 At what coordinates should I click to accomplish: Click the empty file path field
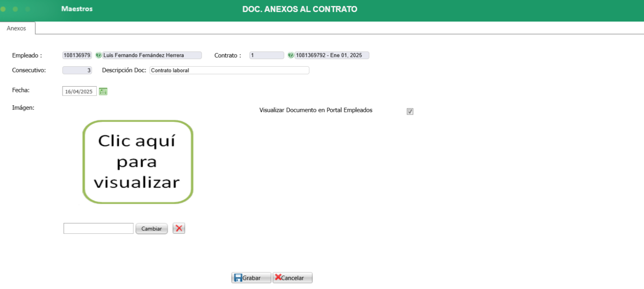point(98,228)
